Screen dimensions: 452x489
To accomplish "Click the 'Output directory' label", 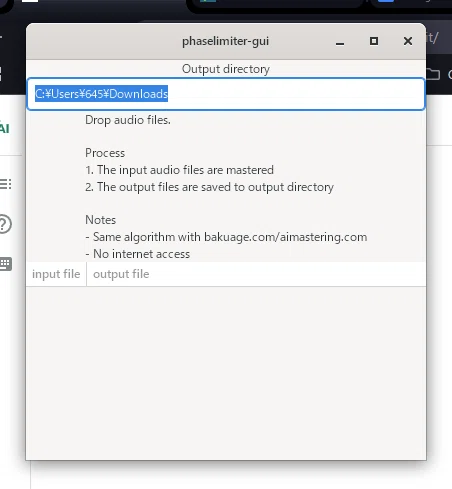I will coord(226,69).
